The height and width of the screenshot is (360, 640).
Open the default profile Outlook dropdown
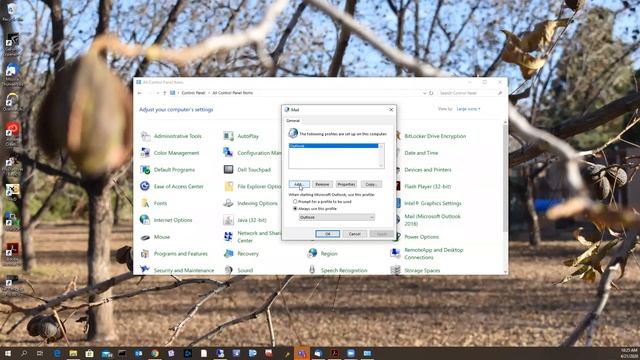click(337, 218)
